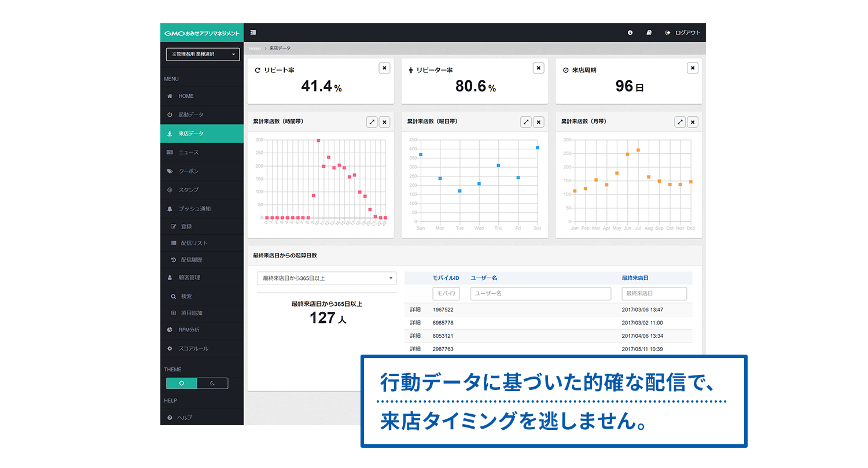
Task: Expand 顧客管理 menu section
Action: click(x=202, y=278)
